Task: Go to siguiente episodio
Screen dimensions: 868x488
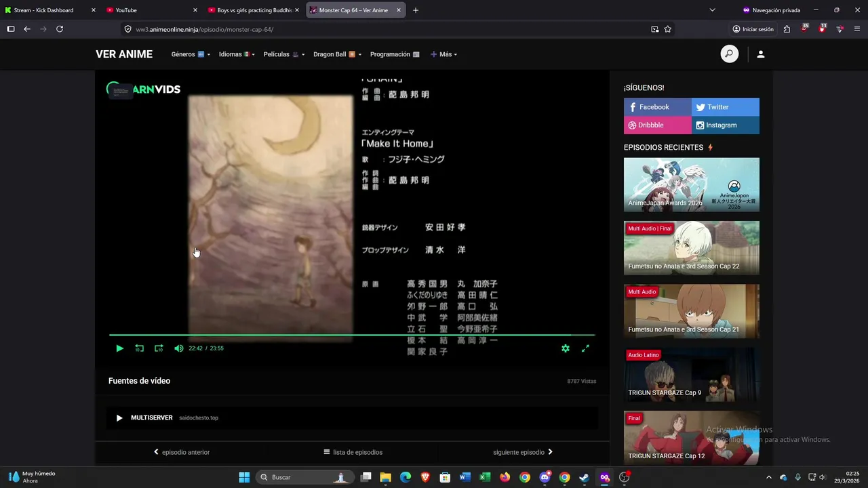Action: (x=523, y=452)
